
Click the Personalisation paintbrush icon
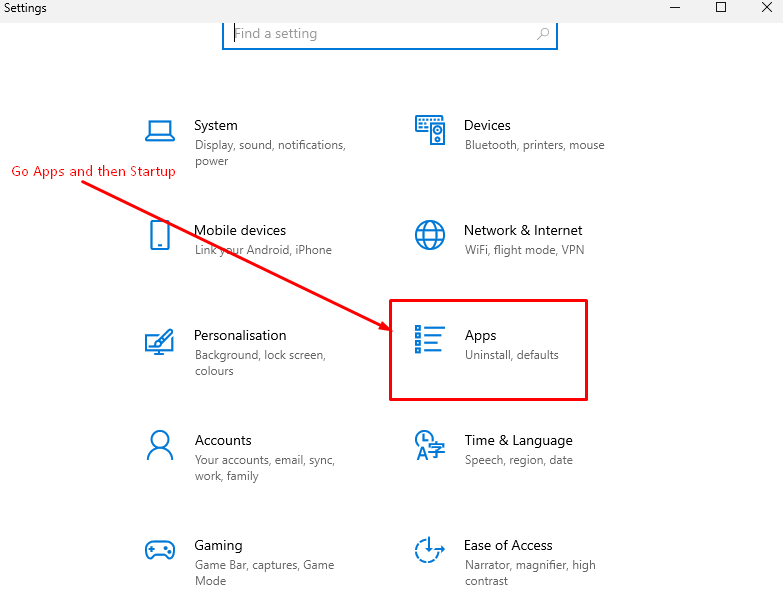point(160,341)
